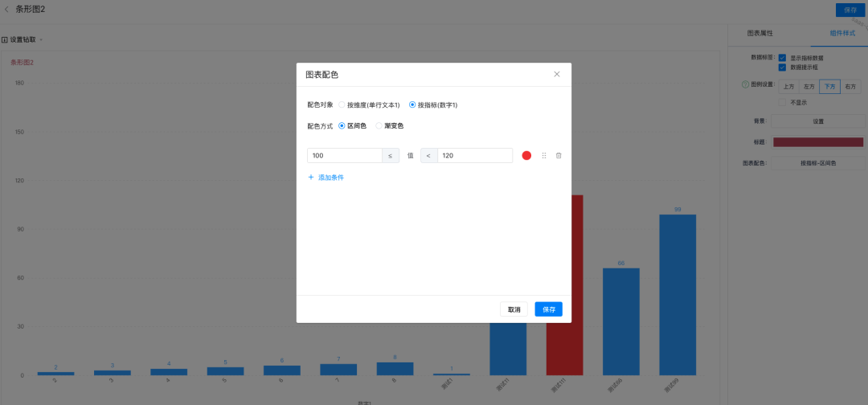Click red bar for 测试111

(x=565, y=347)
